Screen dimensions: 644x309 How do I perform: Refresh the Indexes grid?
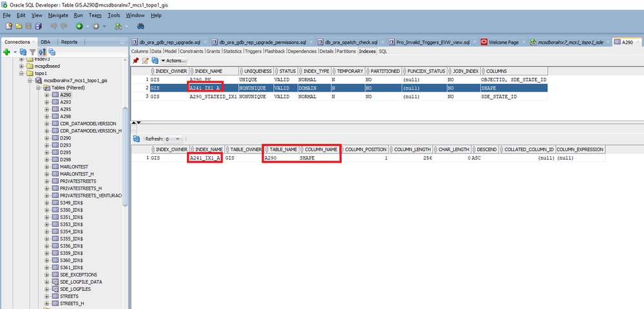pyautogui.click(x=155, y=61)
